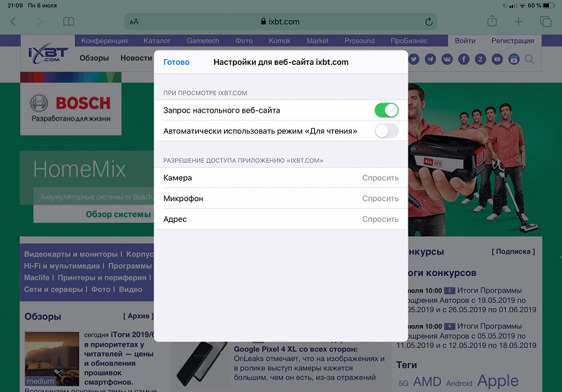Screen dimensions: 562x392
Task: Change Адрес permission setting
Action: click(281, 219)
